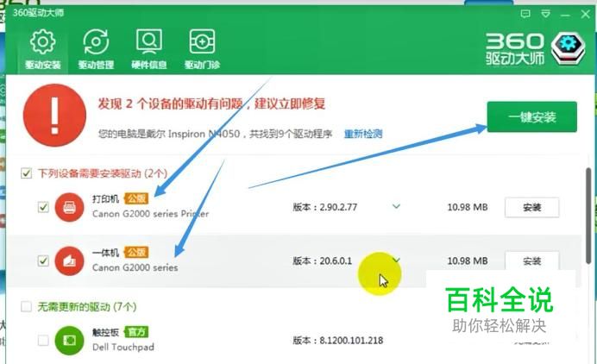The height and width of the screenshot is (364, 597).
Task: Click the red printer device icon
Action: [69, 207]
